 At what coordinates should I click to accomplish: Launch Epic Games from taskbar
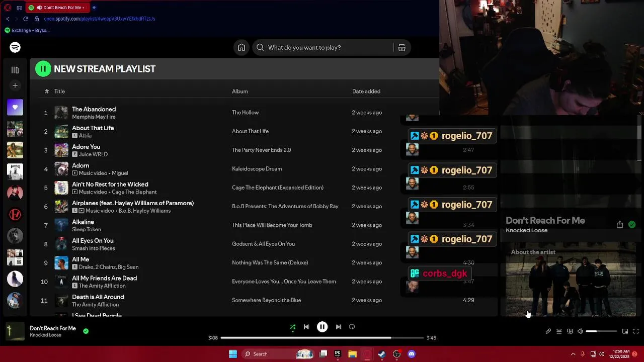pos(338,354)
